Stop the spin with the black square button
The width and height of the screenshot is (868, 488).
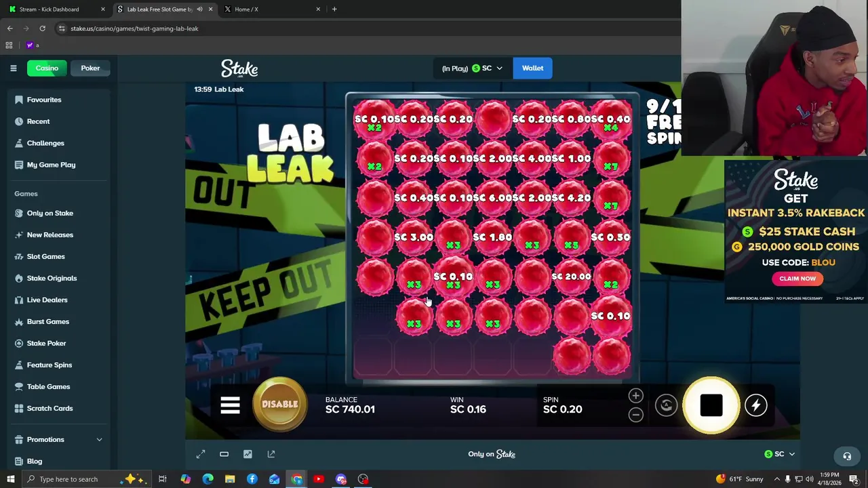711,405
